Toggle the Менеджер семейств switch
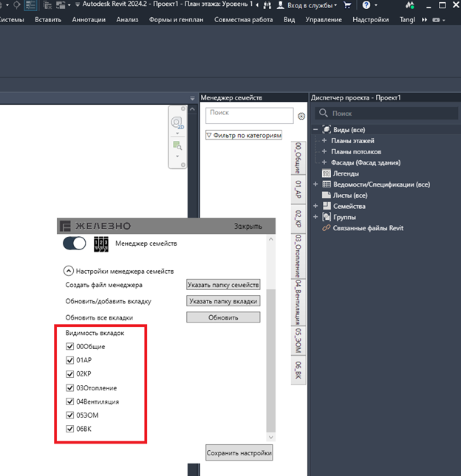The width and height of the screenshot is (461, 476). 75,244
